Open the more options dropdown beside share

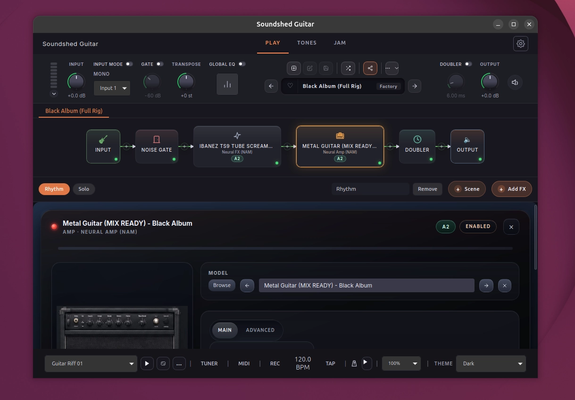click(x=392, y=68)
